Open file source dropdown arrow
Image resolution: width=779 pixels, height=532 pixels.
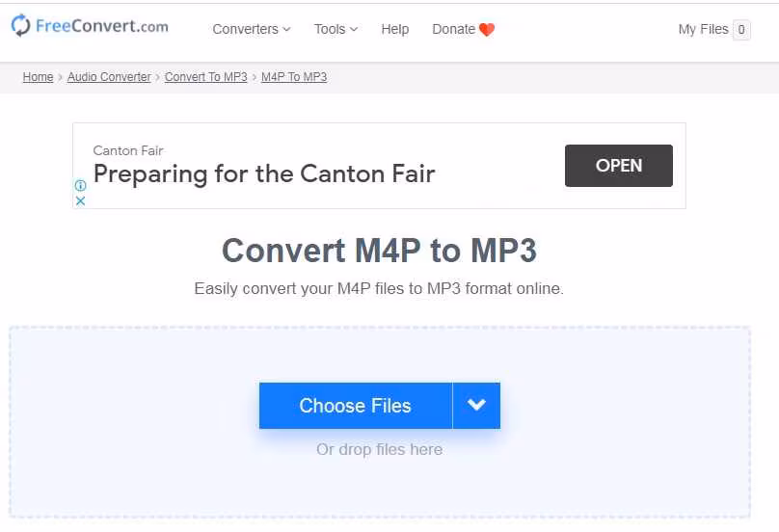click(x=476, y=406)
